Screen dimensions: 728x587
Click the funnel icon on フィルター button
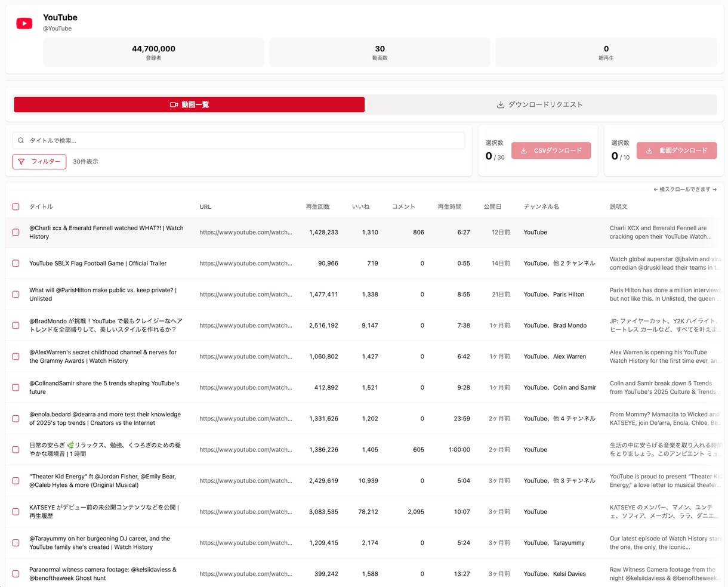point(21,162)
